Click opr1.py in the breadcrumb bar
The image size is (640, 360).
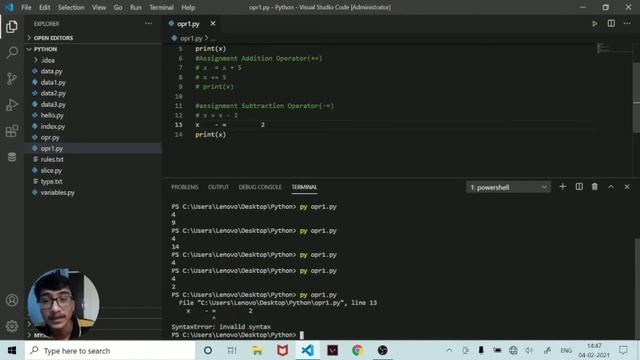191,38
